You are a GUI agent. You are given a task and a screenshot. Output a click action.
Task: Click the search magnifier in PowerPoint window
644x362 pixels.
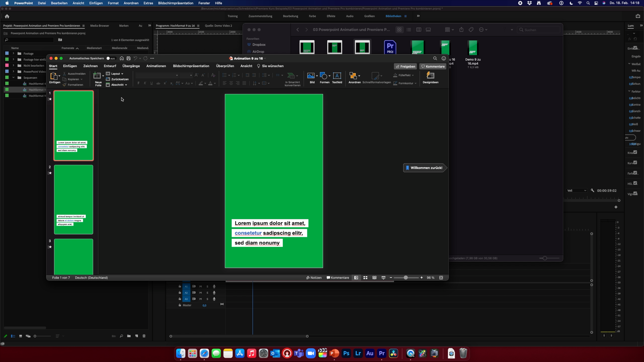coord(435,58)
